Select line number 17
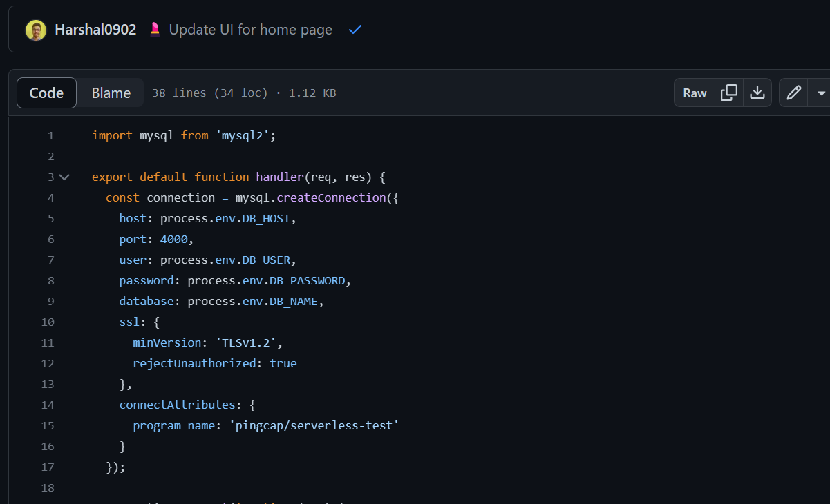This screenshot has width=830, height=504. click(48, 467)
